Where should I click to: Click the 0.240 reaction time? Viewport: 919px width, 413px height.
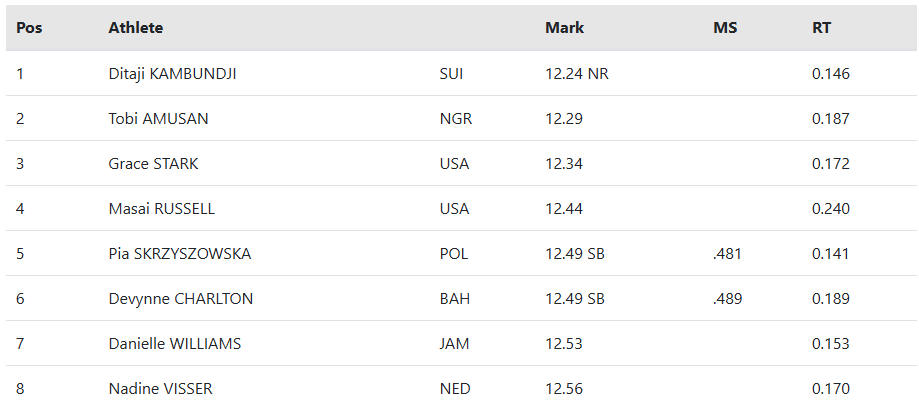pyautogui.click(x=830, y=209)
